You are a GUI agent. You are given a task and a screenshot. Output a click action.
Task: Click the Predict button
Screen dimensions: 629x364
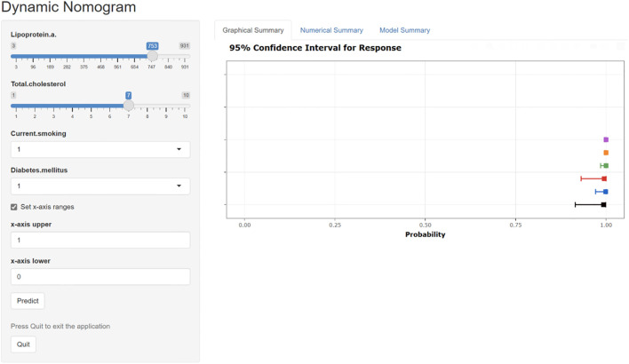click(28, 301)
